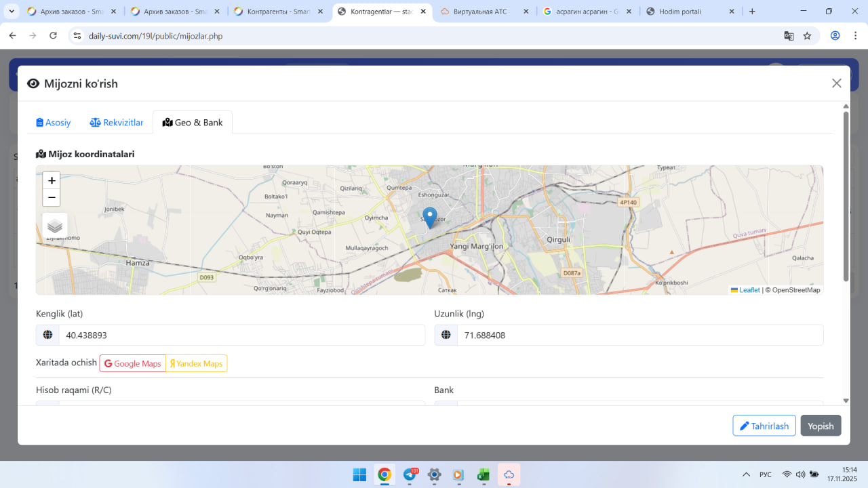Bookmark this page with star icon
The height and width of the screenshot is (488, 868).
[x=807, y=36]
